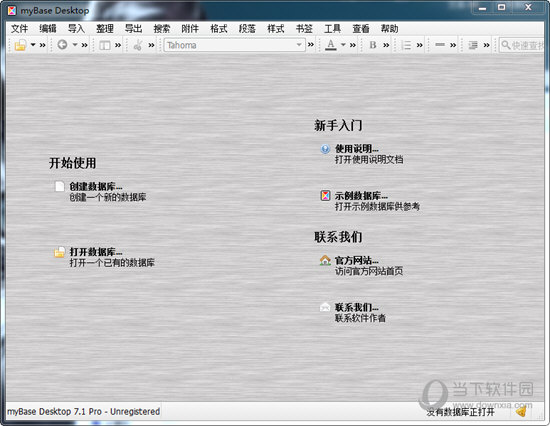
Task: Open the 段落 menu
Action: 247,28
